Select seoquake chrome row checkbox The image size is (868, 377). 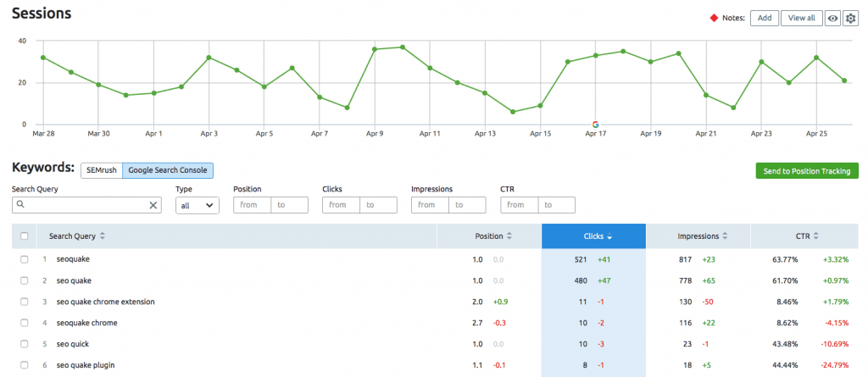pos(25,323)
